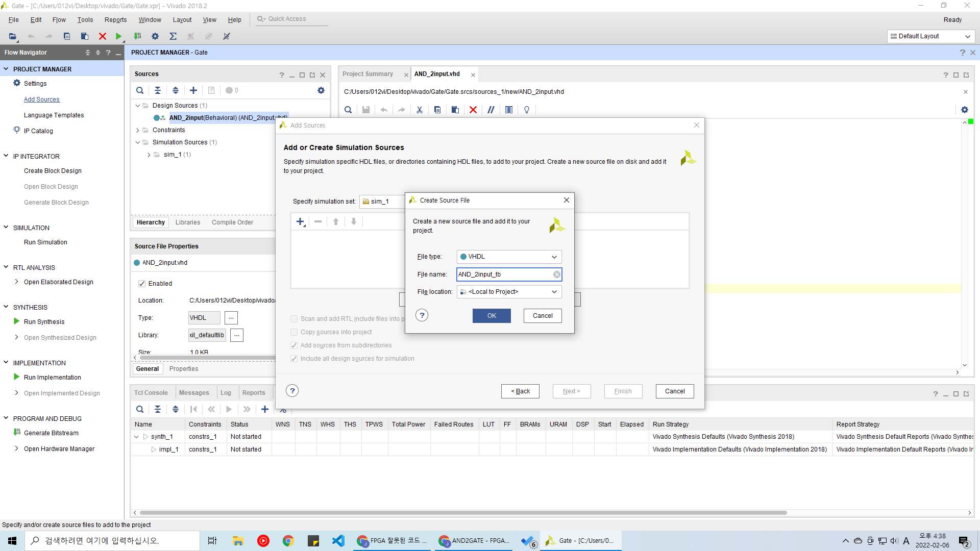Click the editor toggle comments icon
Viewport: 980px width, 551px height.
[491, 110]
